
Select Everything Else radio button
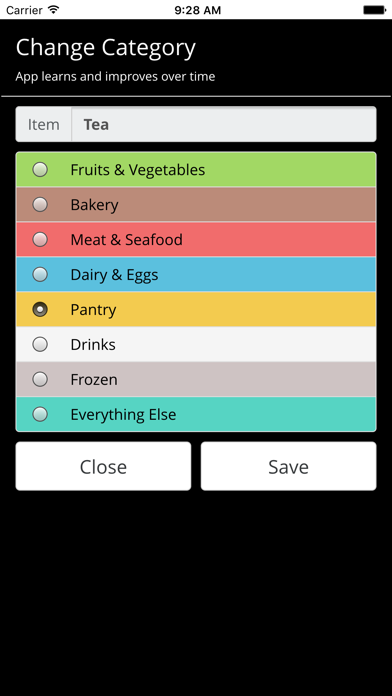point(40,414)
